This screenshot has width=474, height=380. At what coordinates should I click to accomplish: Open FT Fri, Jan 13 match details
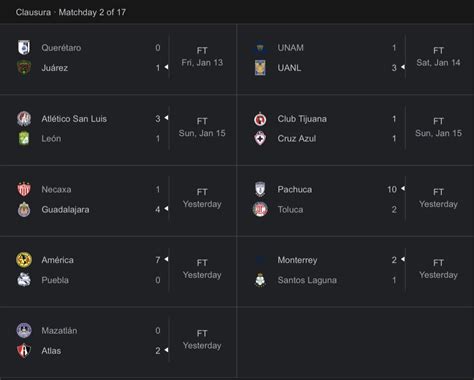click(202, 57)
